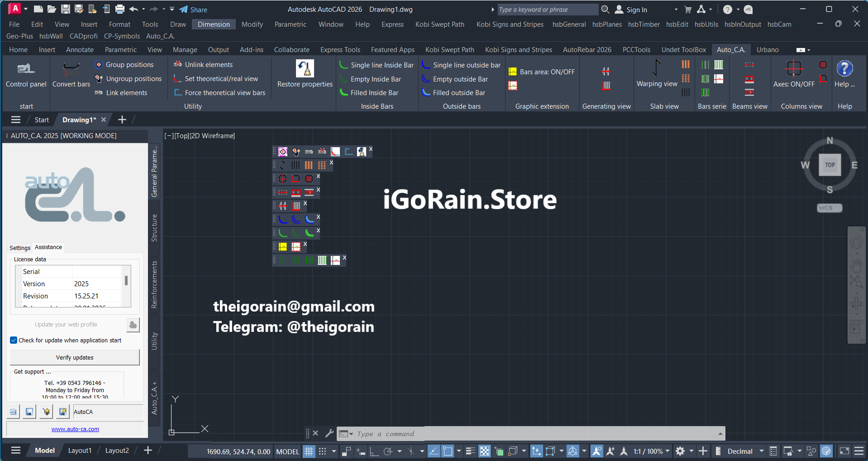Select Set theoretical/real view
868x461 pixels.
(216, 79)
